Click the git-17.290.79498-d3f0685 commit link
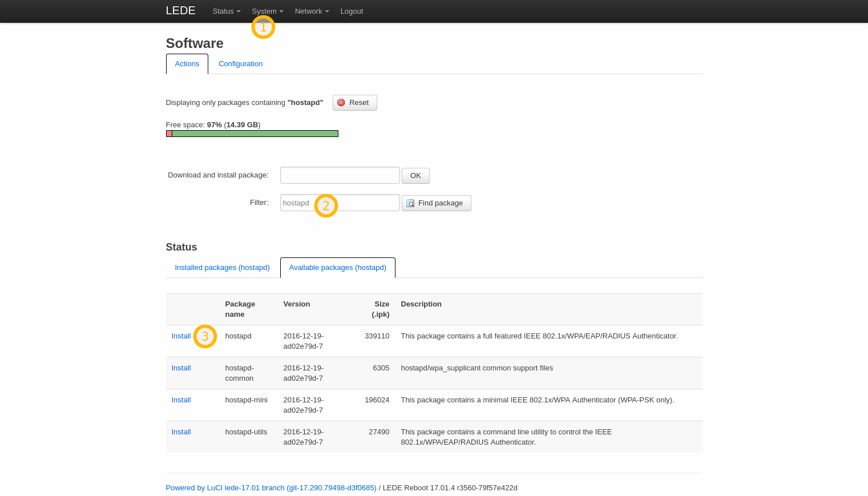The width and height of the screenshot is (868, 496). 331,487
